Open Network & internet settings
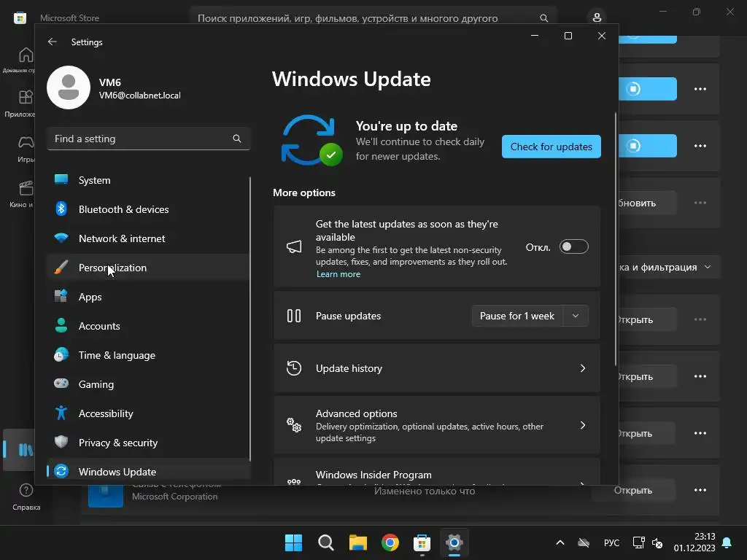Viewport: 747px width, 560px height. 148,238
